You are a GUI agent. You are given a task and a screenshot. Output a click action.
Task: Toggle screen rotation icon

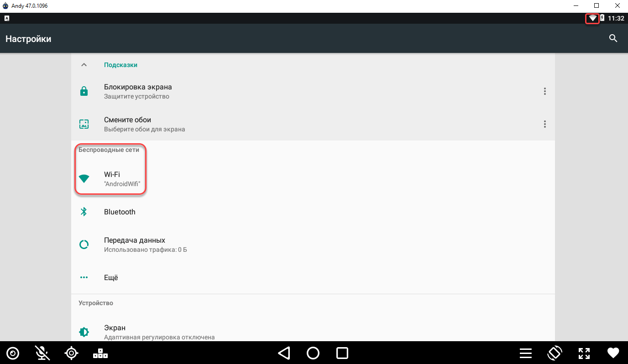click(x=555, y=353)
